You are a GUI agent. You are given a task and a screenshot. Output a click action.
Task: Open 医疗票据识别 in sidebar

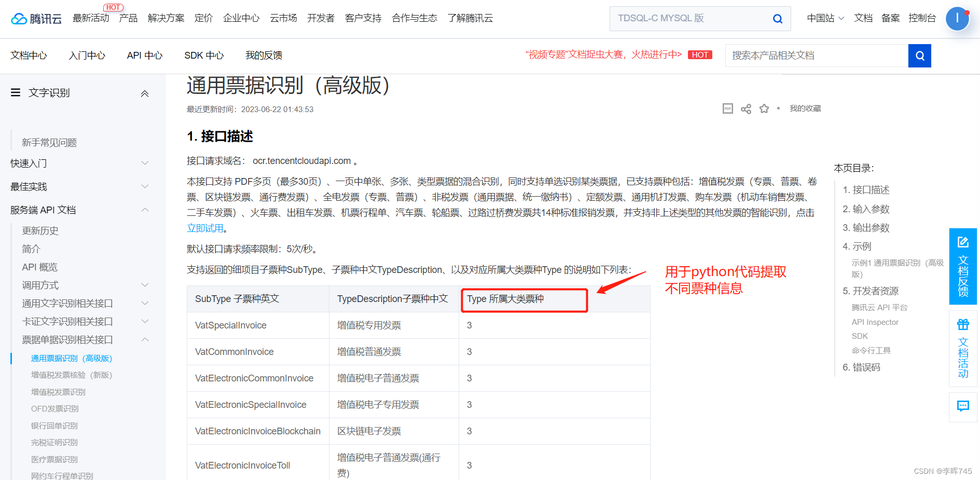pyautogui.click(x=54, y=459)
